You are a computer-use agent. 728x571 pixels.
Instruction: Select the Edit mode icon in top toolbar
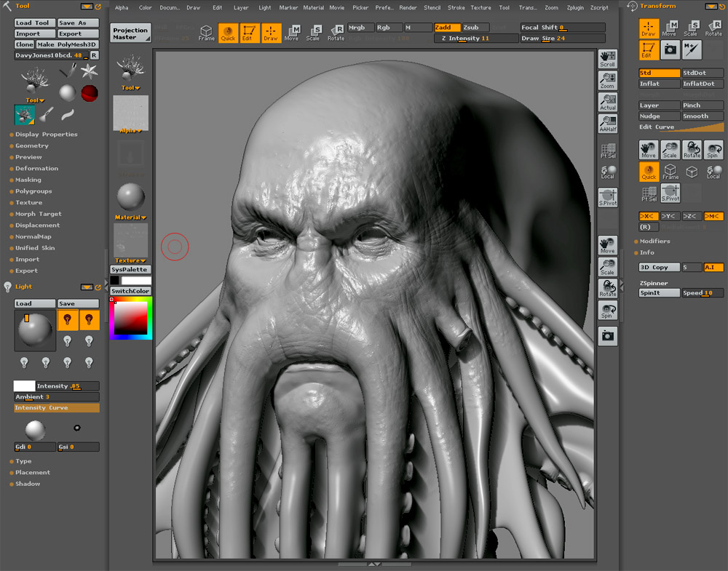click(249, 33)
